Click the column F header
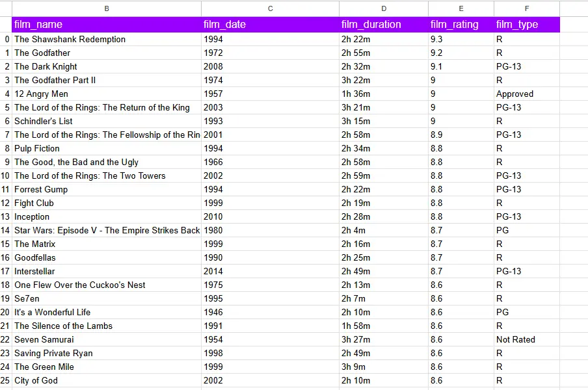The height and width of the screenshot is (390, 588). pyautogui.click(x=527, y=8)
